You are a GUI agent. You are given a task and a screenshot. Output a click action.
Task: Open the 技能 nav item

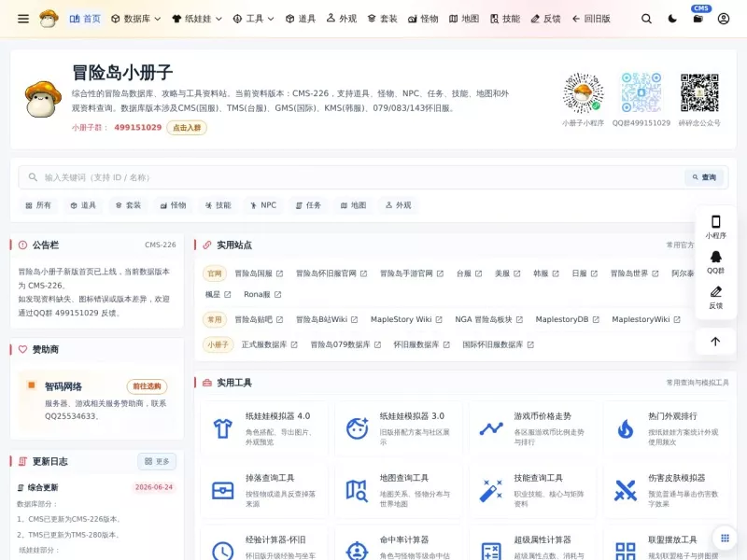(x=505, y=19)
